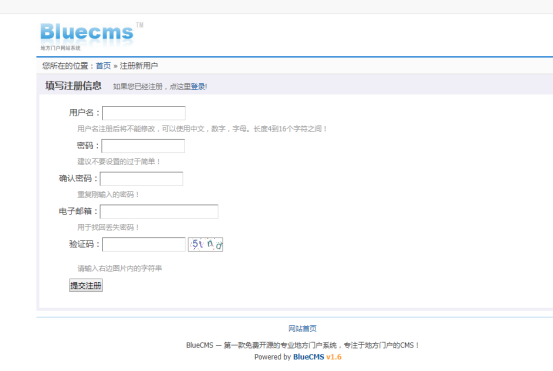Focus the 验证码 input field
Viewport: 553px width, 371px height.
click(x=144, y=244)
